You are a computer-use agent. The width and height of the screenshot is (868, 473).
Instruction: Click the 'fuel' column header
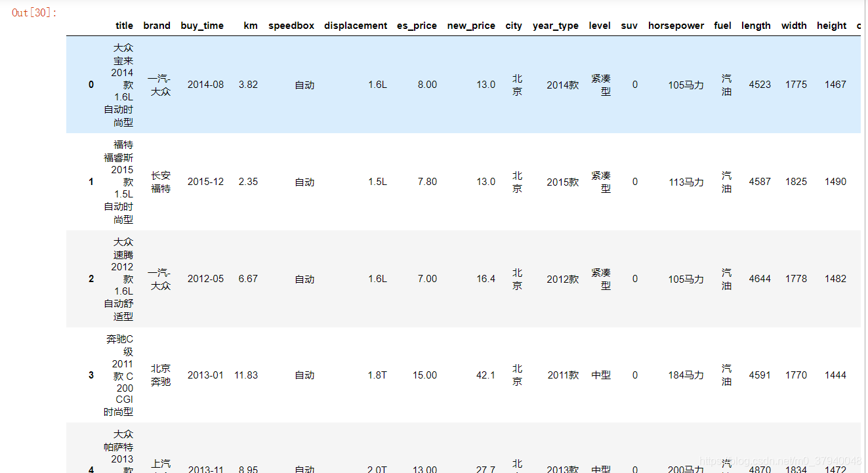click(722, 26)
